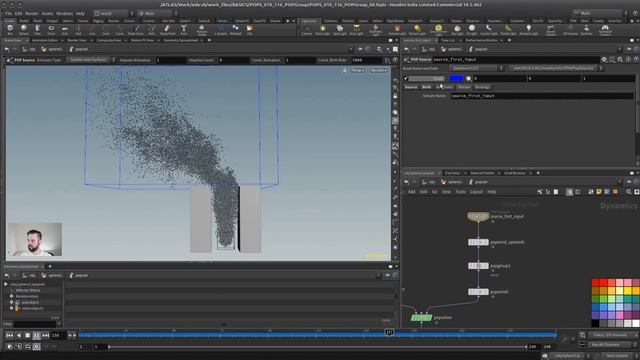
Task: Switch to the Birth parameter tab
Action: click(x=427, y=87)
